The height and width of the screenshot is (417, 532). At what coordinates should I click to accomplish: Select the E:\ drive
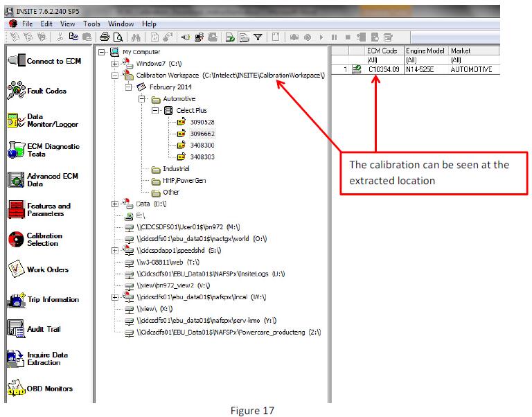coord(141,215)
